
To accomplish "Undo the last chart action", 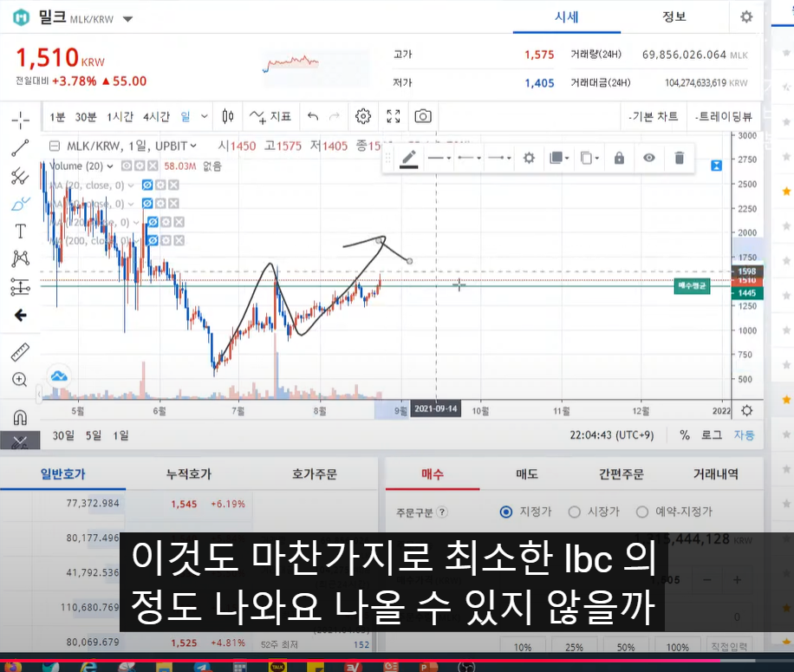I will pyautogui.click(x=313, y=116).
